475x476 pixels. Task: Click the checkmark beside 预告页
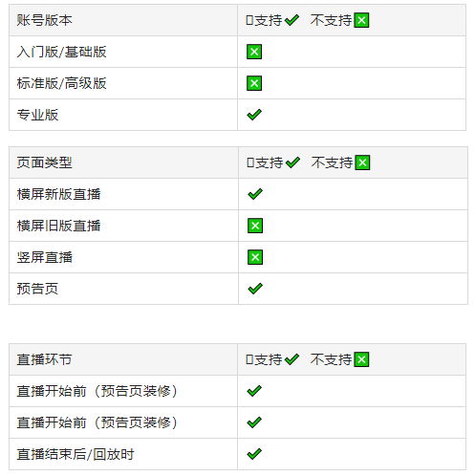[x=255, y=289]
